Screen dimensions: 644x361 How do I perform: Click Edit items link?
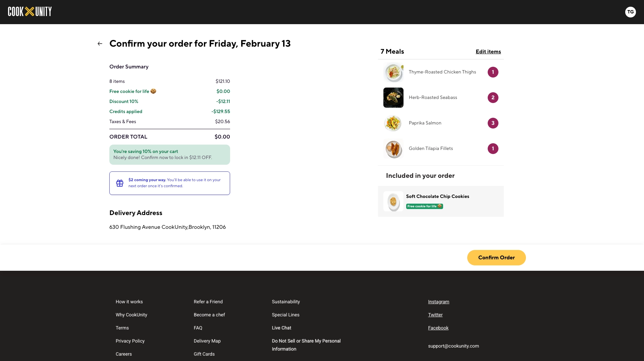[x=488, y=52]
